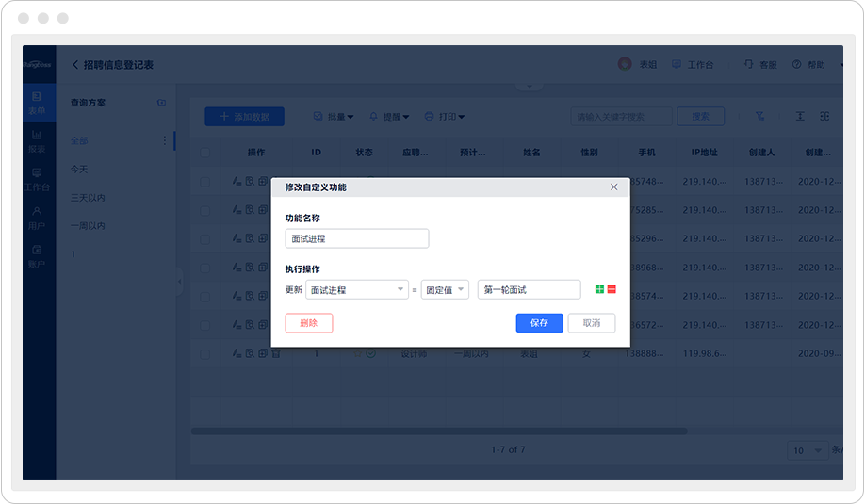Tick the last row checkbox
Image resolution: width=865 pixels, height=504 pixels.
(205, 354)
